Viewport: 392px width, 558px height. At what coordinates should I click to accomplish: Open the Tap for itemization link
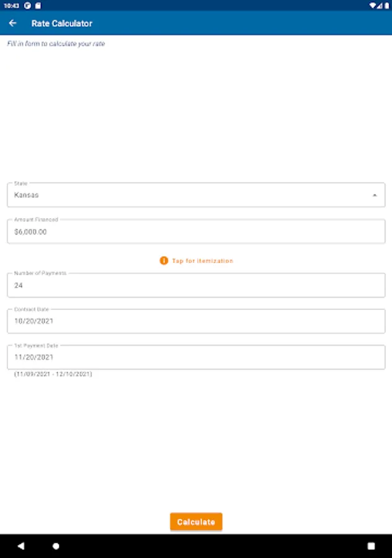click(x=203, y=261)
